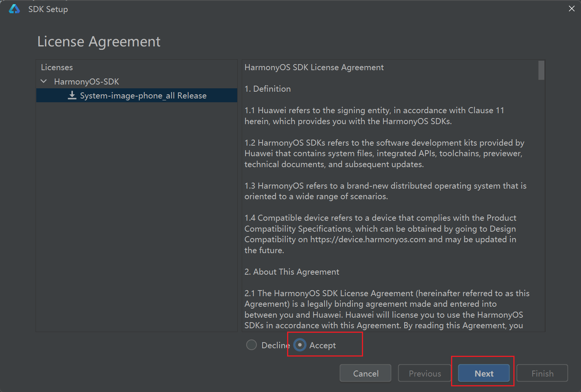Click the '2. About This Agreement' heading

(292, 272)
